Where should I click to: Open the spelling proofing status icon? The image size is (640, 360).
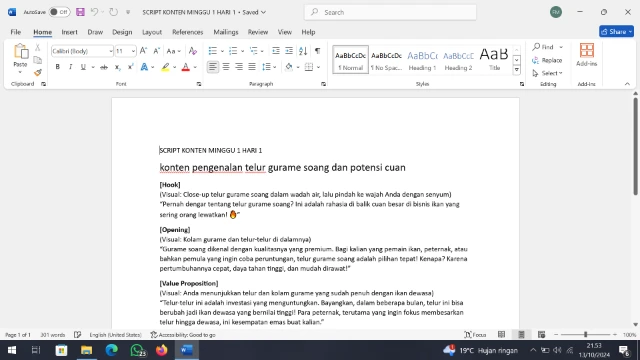[78, 335]
